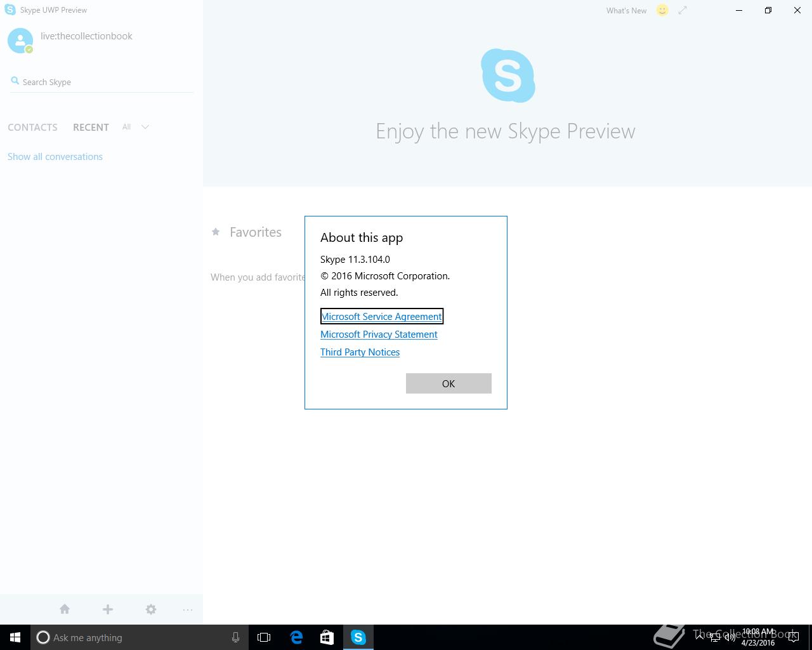Open the profile avatar for live:thecollectionbook
Image resolution: width=812 pixels, height=650 pixels.
pyautogui.click(x=20, y=41)
